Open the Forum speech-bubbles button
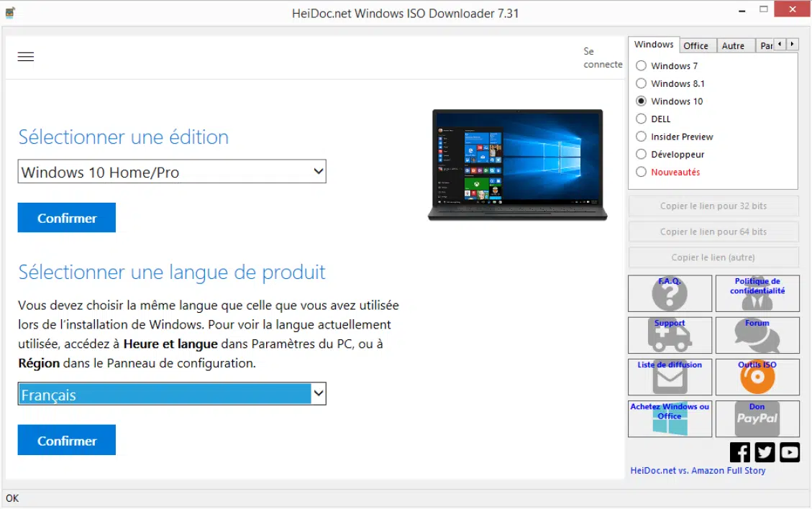The height and width of the screenshot is (509, 812). tap(757, 335)
